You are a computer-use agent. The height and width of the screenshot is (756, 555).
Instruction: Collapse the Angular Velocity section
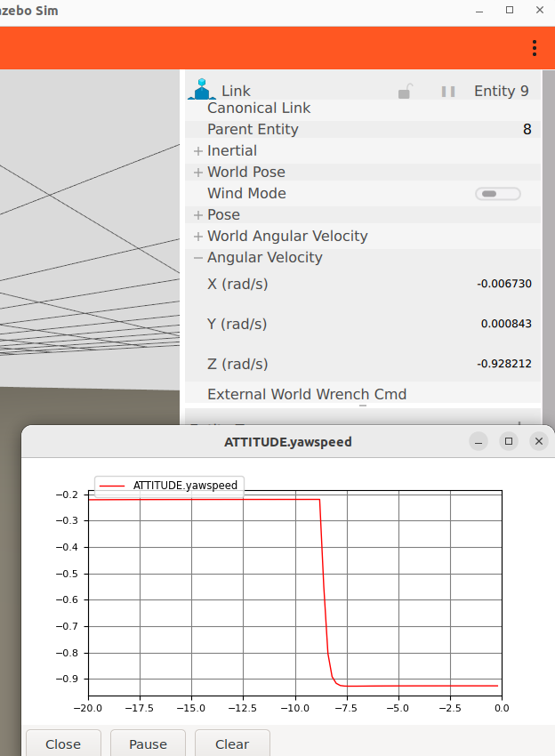[x=197, y=258]
